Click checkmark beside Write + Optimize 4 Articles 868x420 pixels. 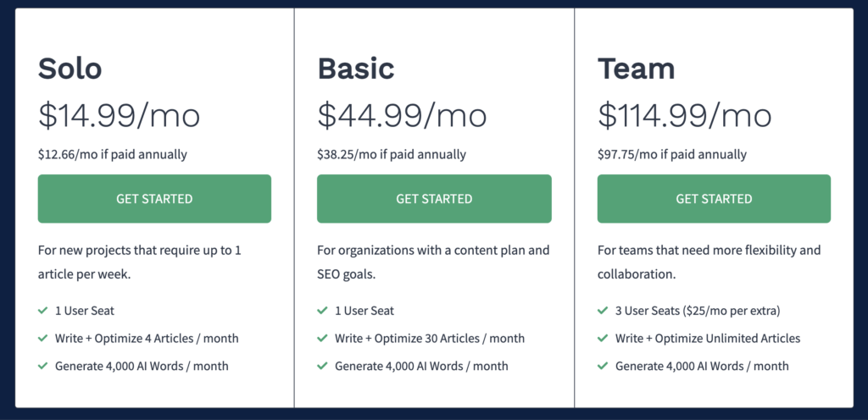tap(42, 338)
